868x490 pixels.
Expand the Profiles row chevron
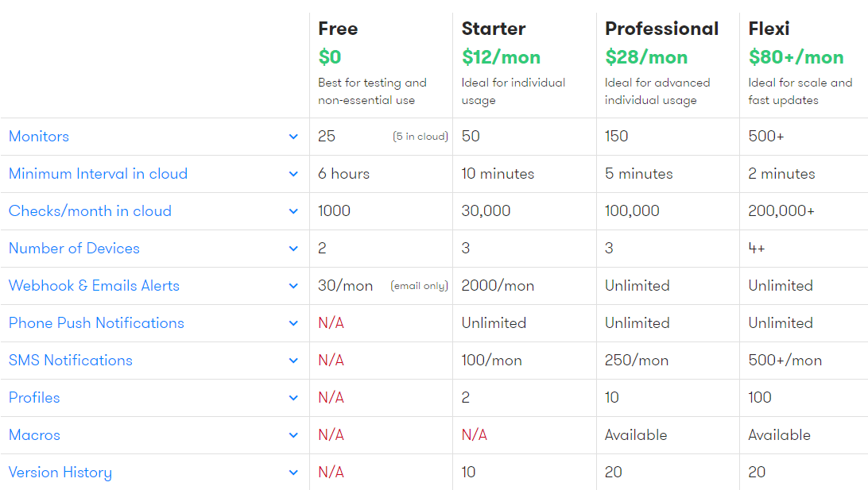tap(293, 398)
